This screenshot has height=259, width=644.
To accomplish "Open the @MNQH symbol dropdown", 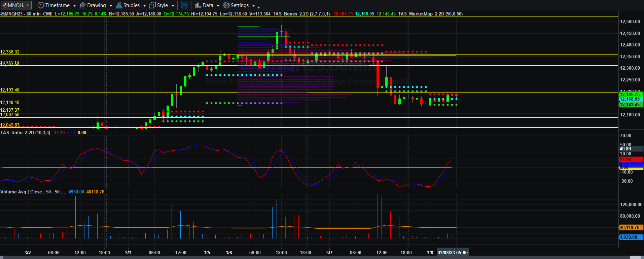I will point(16,5).
